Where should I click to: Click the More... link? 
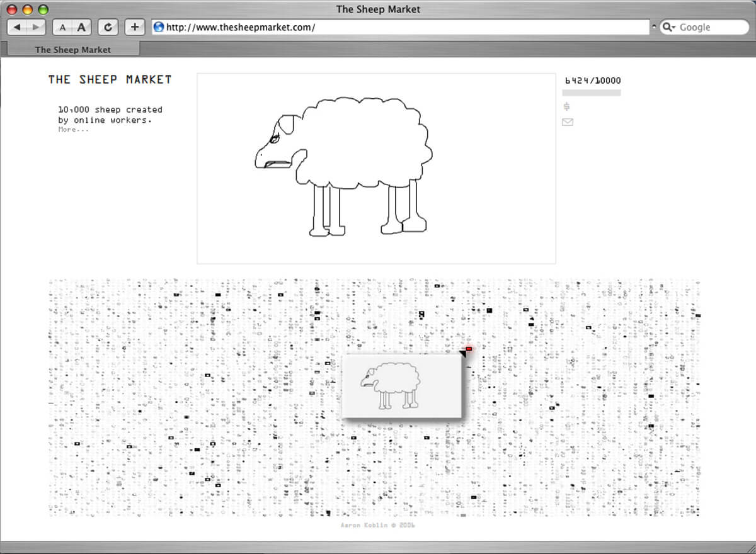(73, 130)
